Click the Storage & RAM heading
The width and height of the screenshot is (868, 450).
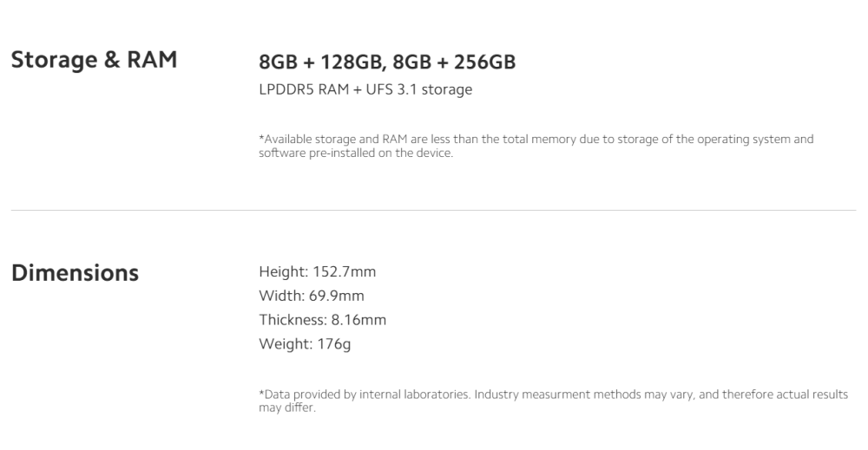tap(94, 60)
